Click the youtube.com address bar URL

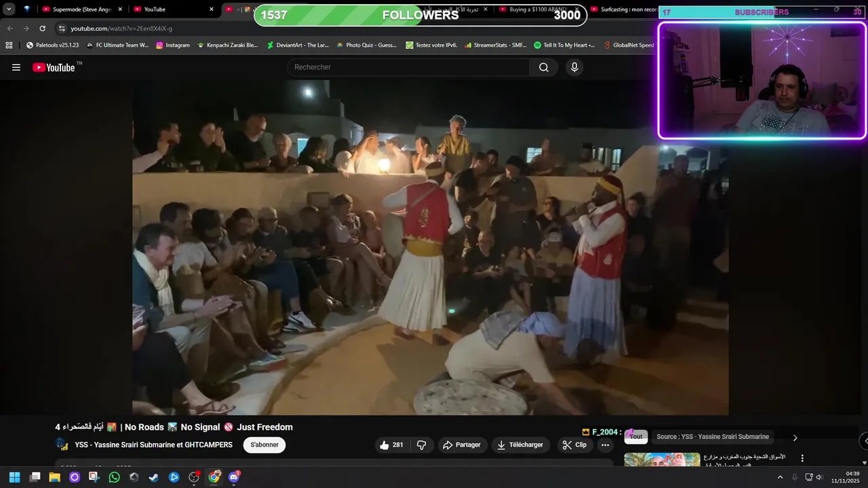tap(121, 28)
